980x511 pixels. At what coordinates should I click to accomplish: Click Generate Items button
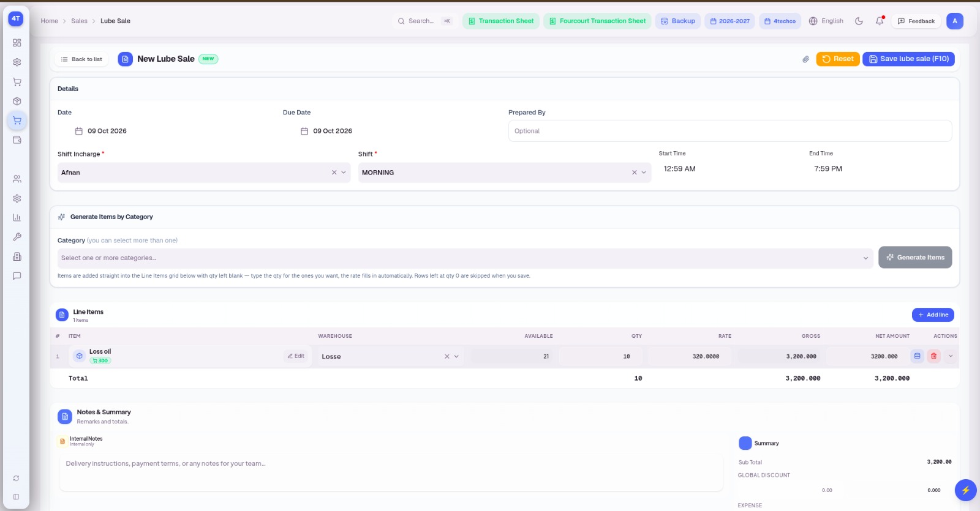(x=915, y=258)
